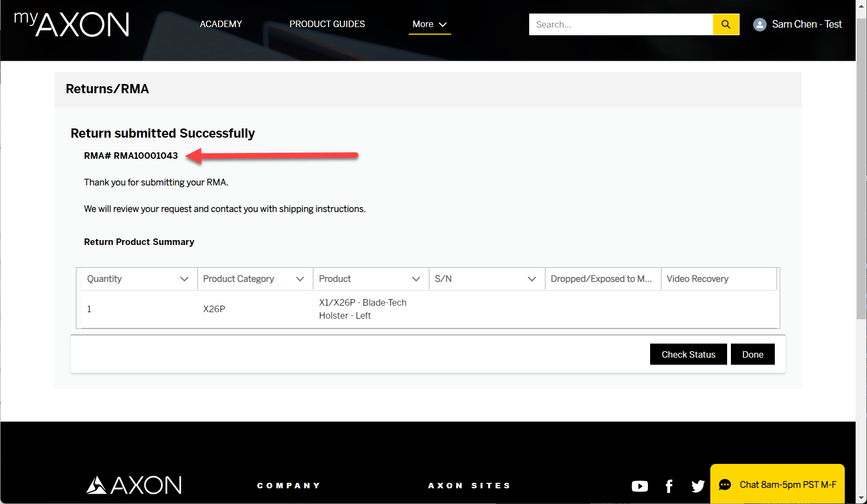The width and height of the screenshot is (867, 504).
Task: Open the Product Category column dropdown chevron
Action: coord(300,279)
